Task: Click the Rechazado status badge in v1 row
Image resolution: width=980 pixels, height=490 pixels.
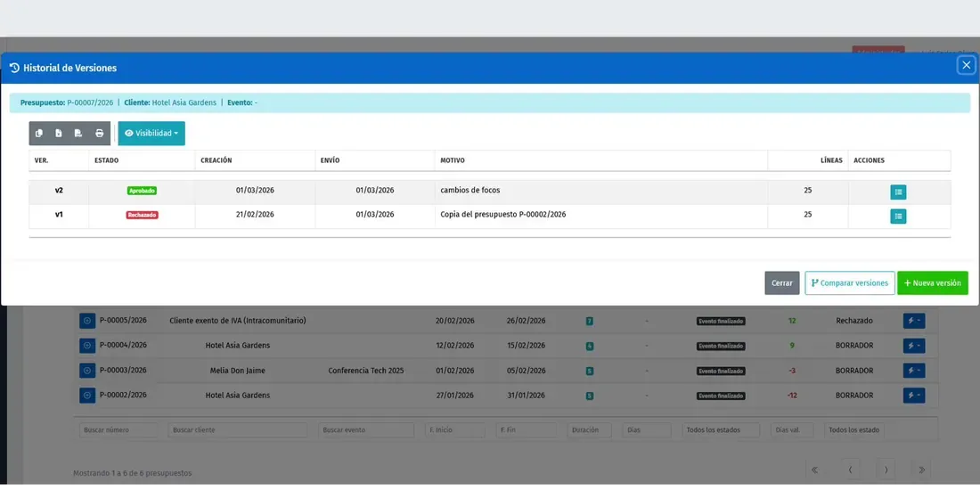Action: 143,215
